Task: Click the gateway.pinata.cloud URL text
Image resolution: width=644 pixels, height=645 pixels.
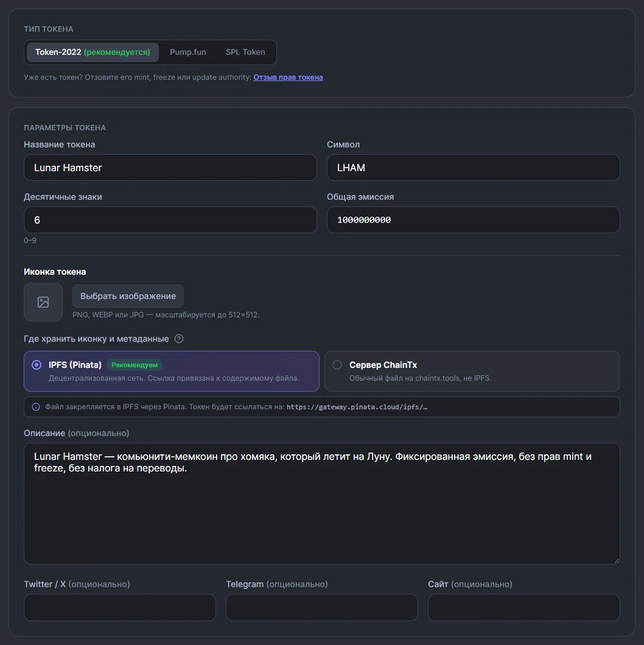Action: [357, 407]
